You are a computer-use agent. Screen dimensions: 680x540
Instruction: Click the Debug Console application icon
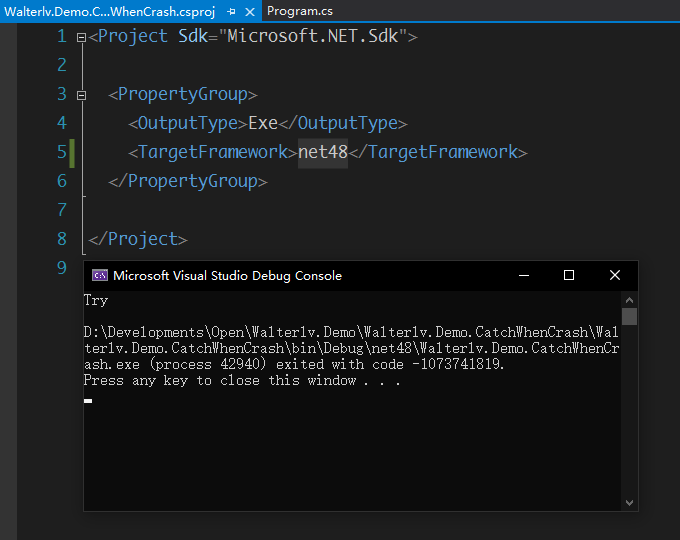pyautogui.click(x=100, y=275)
